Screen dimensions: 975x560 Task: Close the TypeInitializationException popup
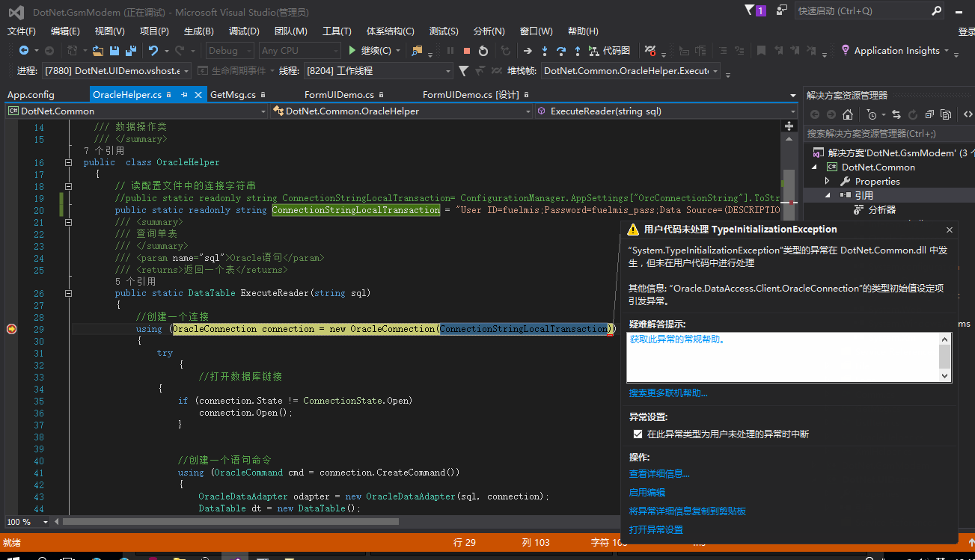(x=950, y=230)
